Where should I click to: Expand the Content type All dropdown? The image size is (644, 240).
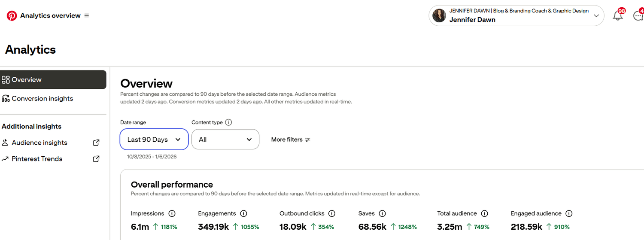tap(225, 140)
